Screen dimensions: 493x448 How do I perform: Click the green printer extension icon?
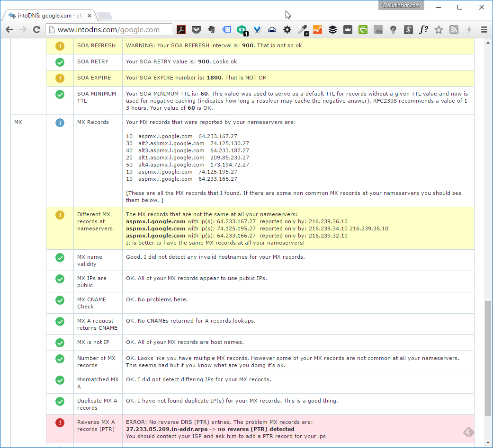(x=363, y=30)
